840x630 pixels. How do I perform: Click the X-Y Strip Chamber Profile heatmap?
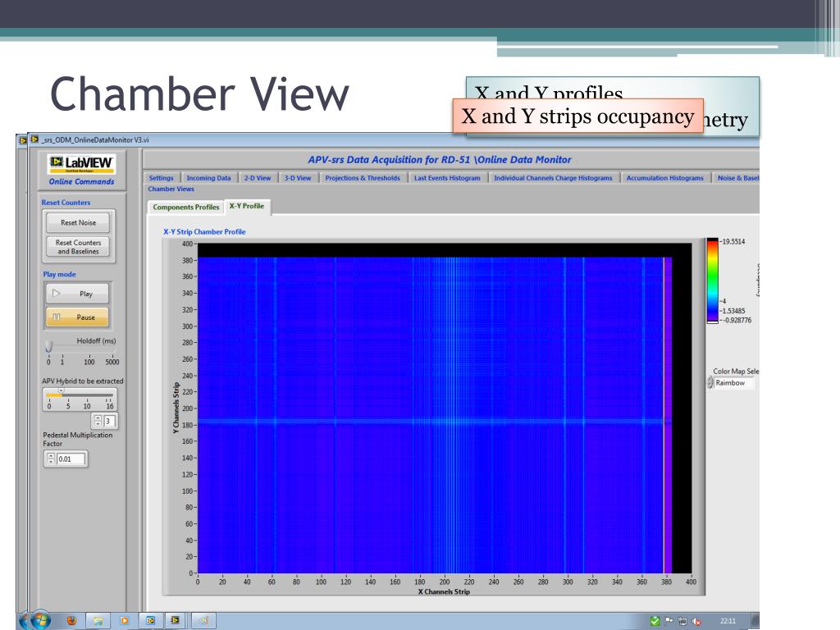point(445,409)
